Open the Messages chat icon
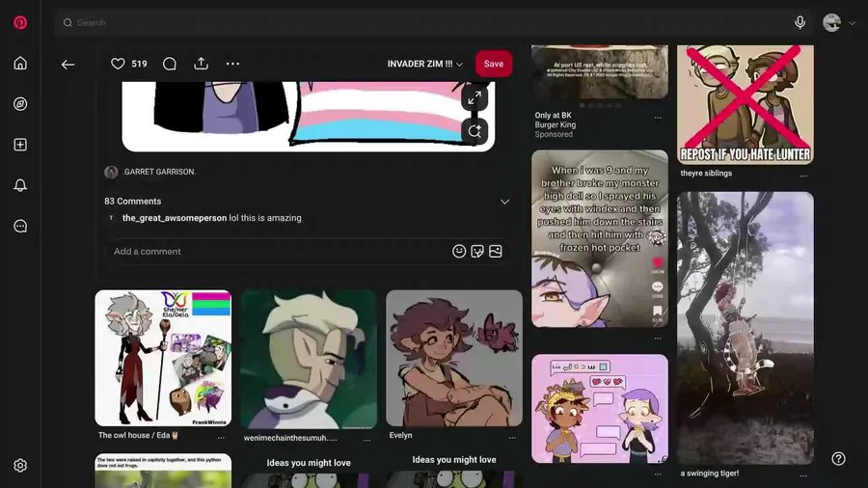This screenshot has width=868, height=488. (20, 226)
